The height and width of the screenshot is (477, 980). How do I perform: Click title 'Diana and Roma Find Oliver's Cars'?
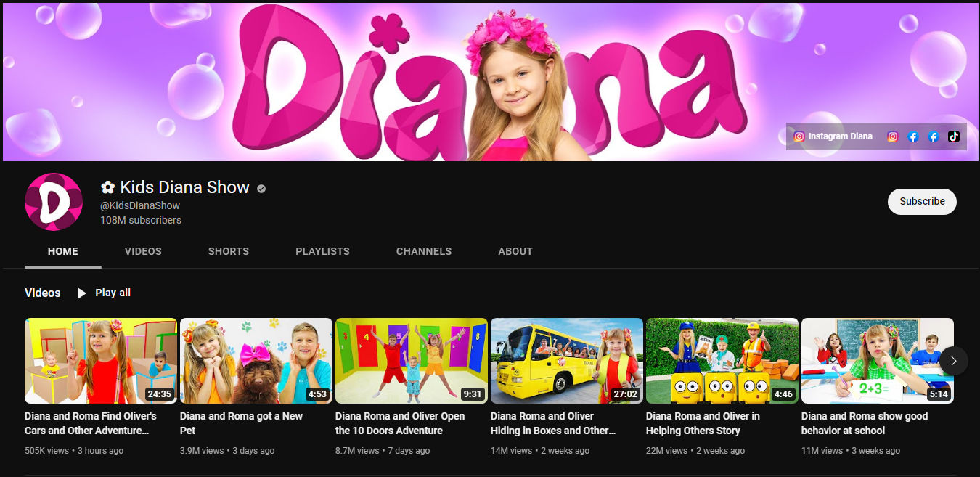tap(91, 423)
